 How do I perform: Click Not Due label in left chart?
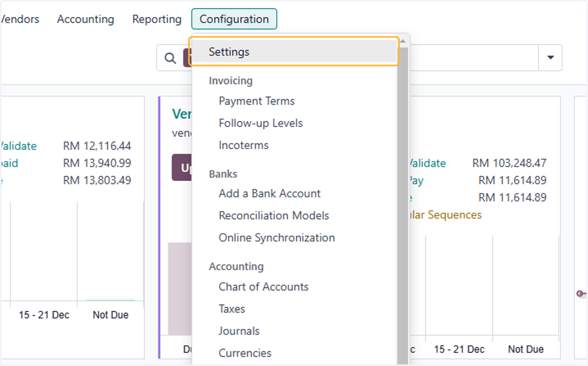[110, 315]
